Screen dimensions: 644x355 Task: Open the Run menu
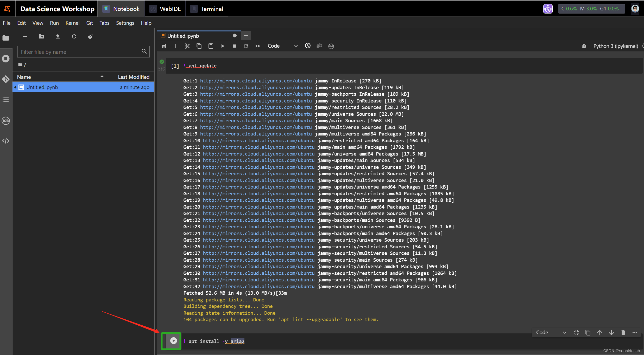[54, 23]
